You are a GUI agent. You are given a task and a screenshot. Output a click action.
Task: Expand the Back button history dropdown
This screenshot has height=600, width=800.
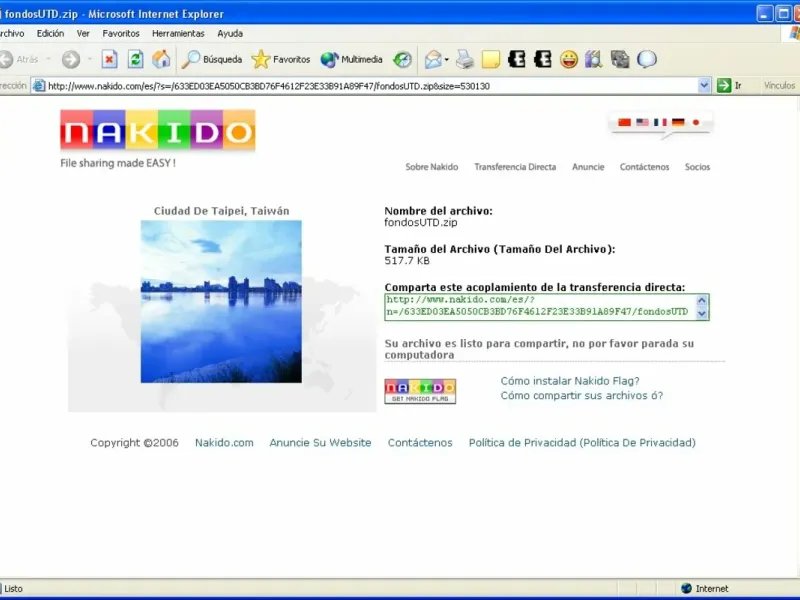(48, 60)
